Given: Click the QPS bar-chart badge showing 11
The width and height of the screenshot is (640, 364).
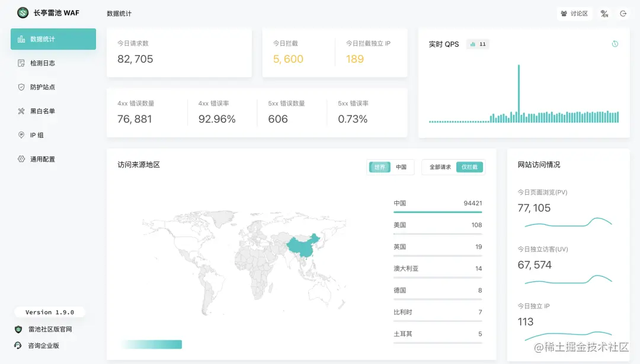Looking at the screenshot, I should click(478, 43).
